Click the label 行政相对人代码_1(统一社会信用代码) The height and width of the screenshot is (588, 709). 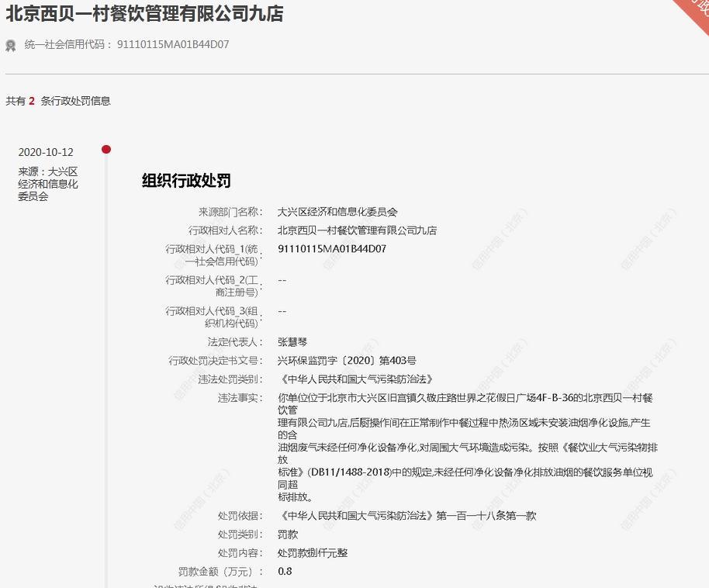point(213,255)
